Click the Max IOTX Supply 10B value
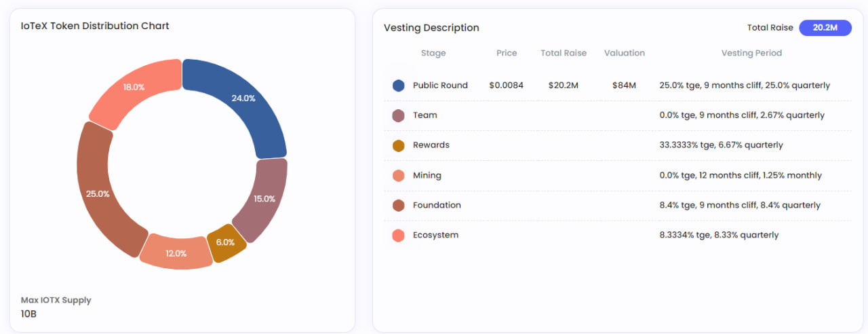The height and width of the screenshot is (334, 868). 28,314
